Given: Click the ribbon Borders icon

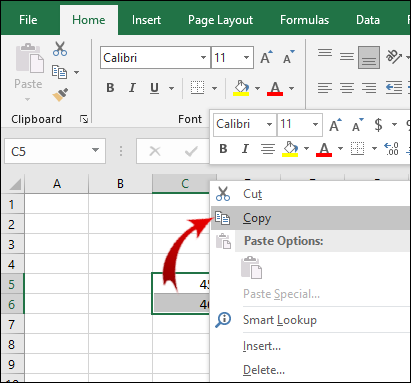Looking at the screenshot, I should 197,88.
